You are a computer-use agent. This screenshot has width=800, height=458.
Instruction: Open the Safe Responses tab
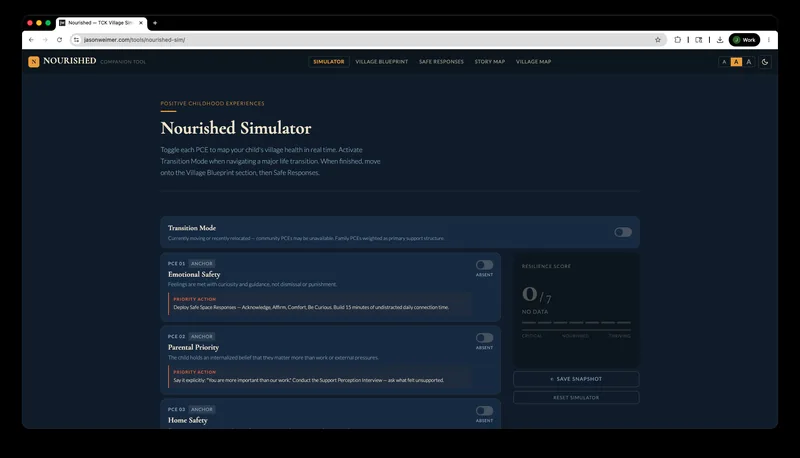point(441,62)
